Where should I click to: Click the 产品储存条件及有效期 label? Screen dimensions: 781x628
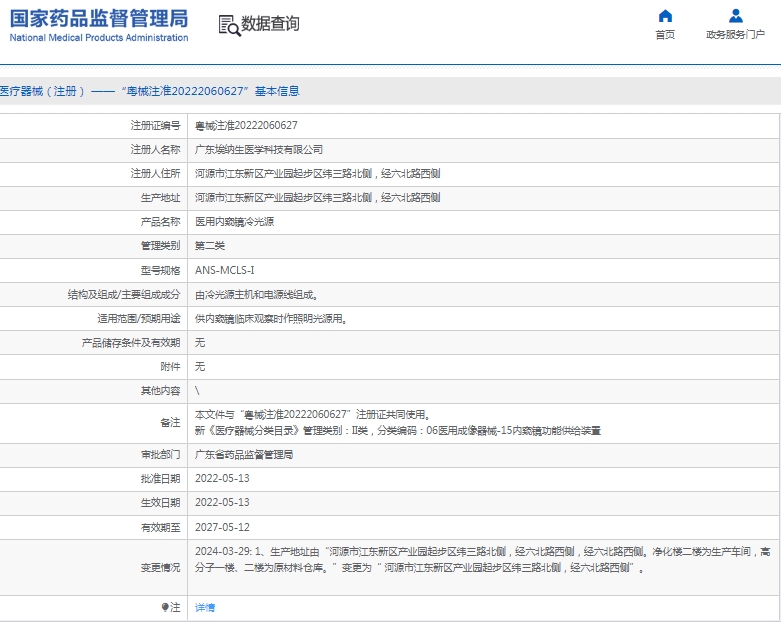(131, 343)
